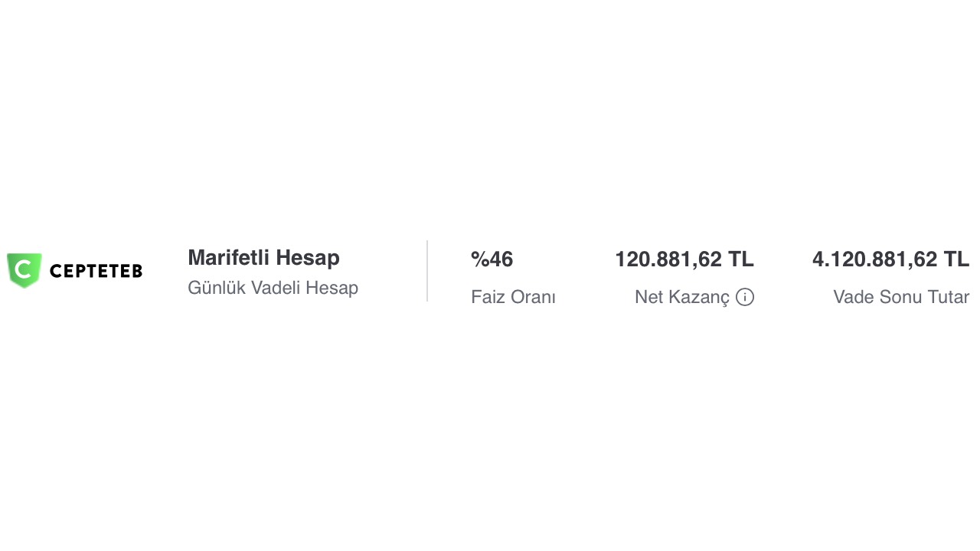Select the 120.881,62 TL net gain amount
Screen dimensions: 980x551
pyautogui.click(x=684, y=259)
